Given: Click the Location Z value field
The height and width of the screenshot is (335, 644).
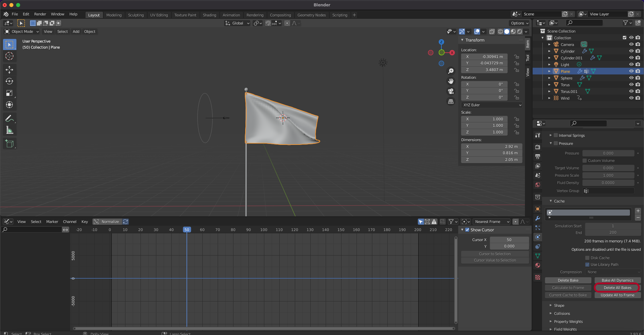Looking at the screenshot, I should tap(484, 70).
